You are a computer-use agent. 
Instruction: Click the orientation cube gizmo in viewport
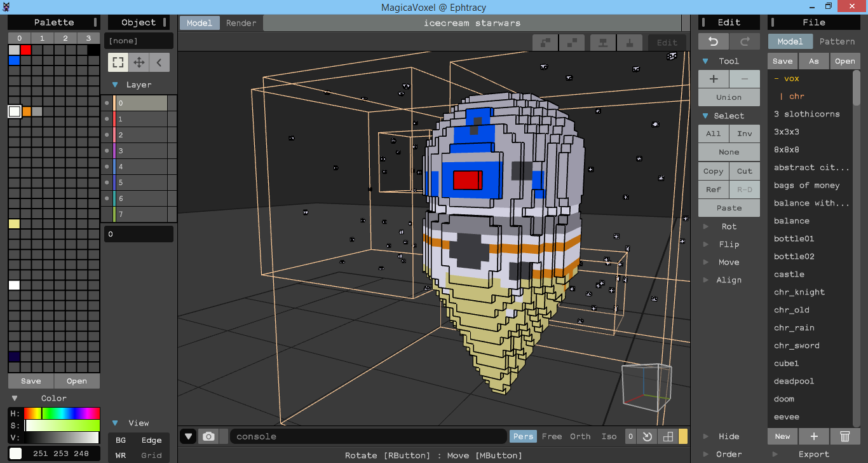[x=646, y=386]
